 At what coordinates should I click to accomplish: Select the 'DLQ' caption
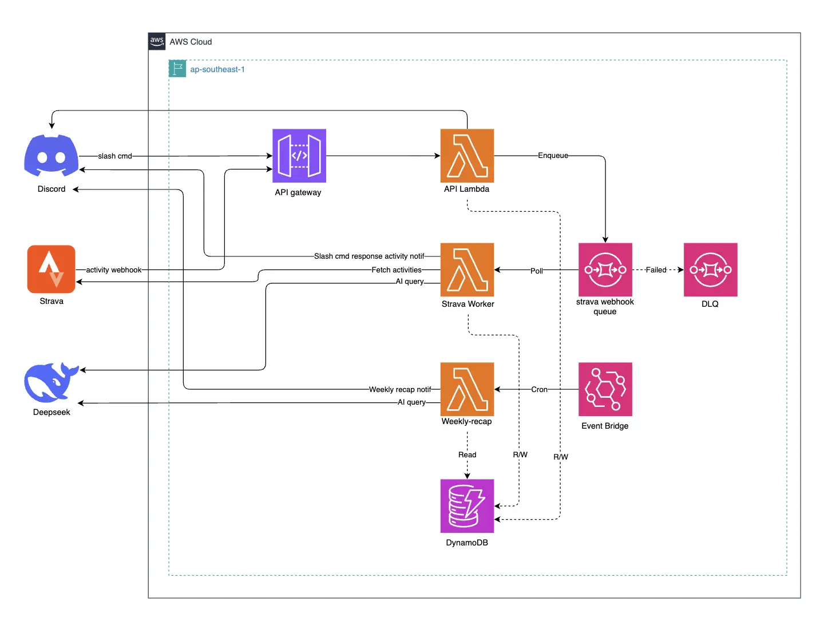710,304
